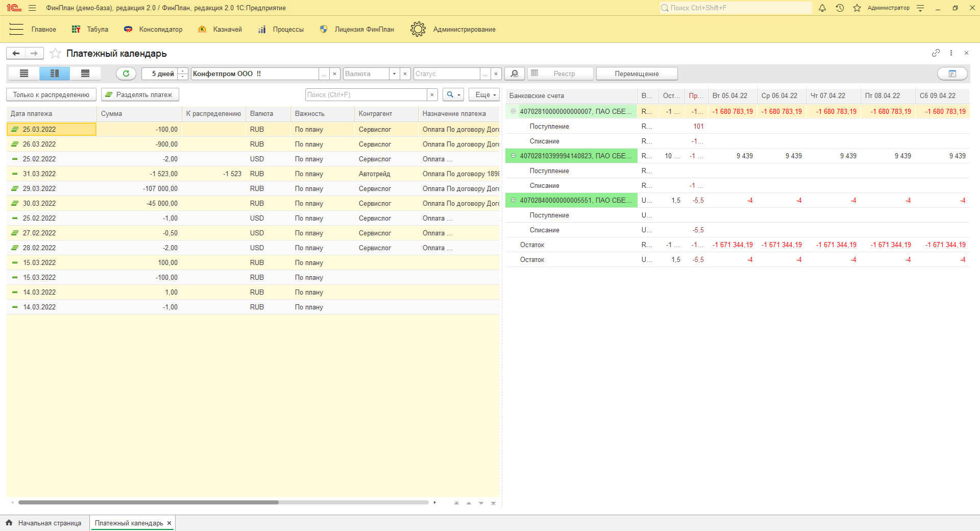Jump to the list's first row arrow

[456, 503]
